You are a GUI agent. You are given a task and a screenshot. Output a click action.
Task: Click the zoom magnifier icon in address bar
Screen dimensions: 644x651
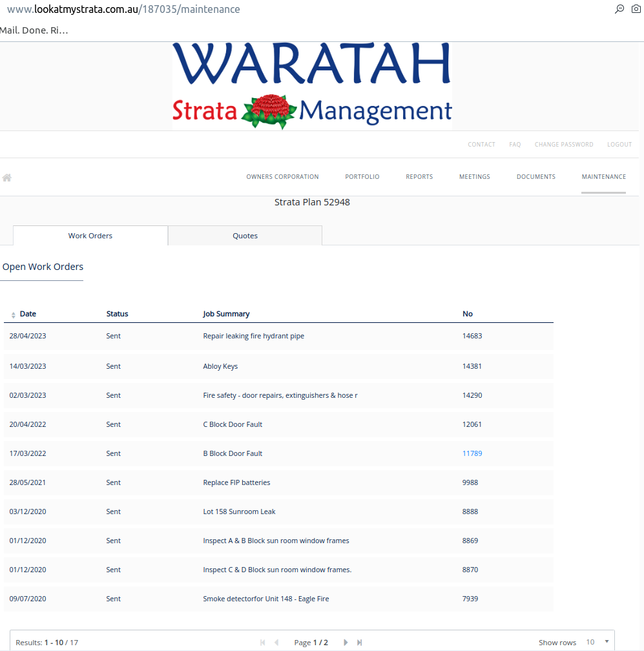[x=619, y=9]
